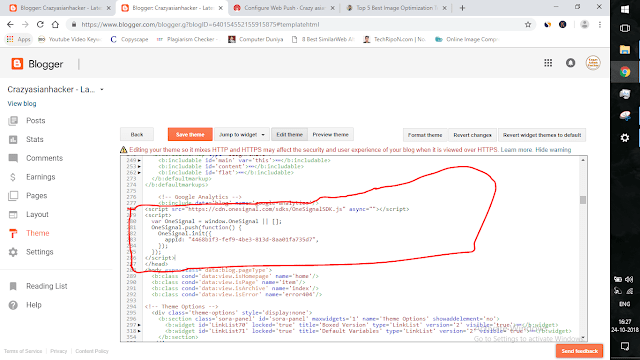
Task: Select the Preview theme tab
Action: point(331,134)
